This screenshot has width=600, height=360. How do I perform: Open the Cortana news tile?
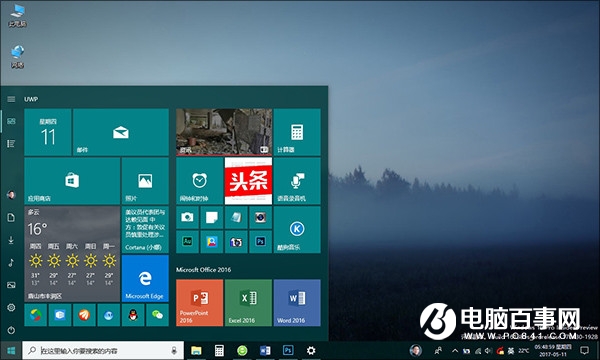(145, 230)
